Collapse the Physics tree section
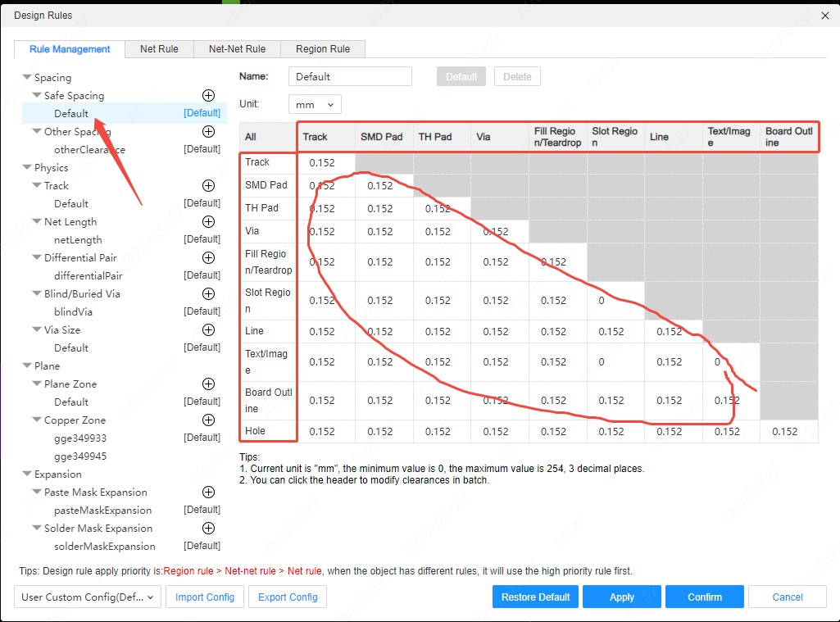The image size is (840, 622). click(27, 168)
